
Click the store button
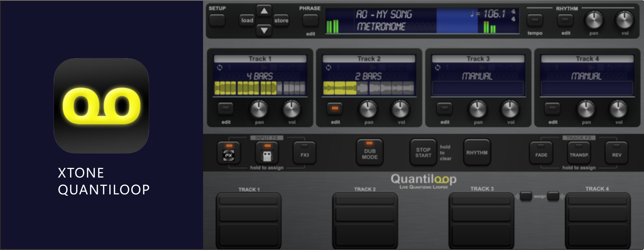pyautogui.click(x=281, y=20)
